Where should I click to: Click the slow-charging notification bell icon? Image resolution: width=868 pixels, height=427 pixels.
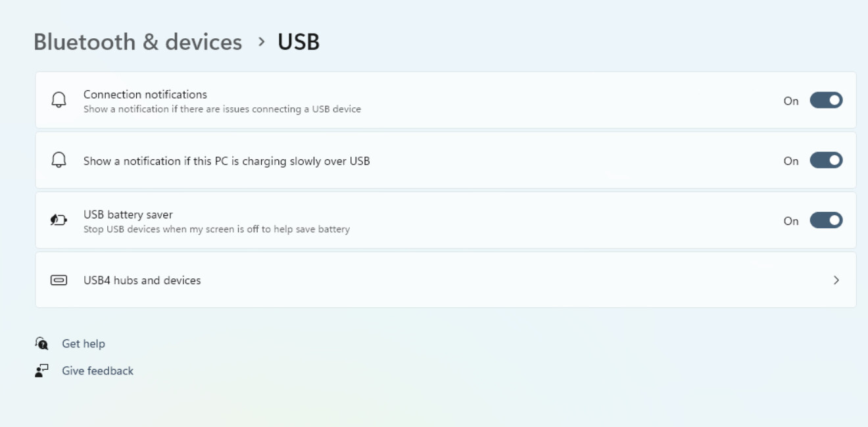pos(59,161)
